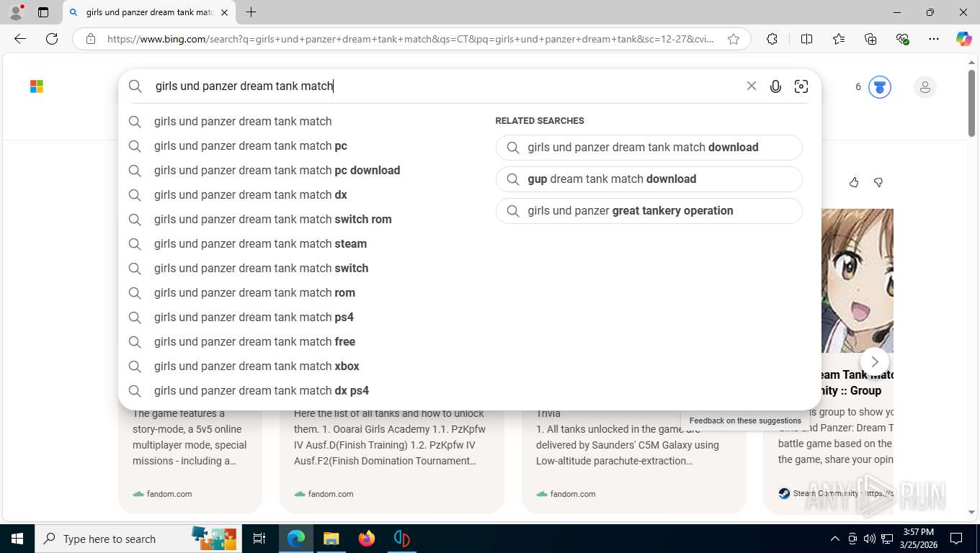The width and height of the screenshot is (980, 553).
Task: Show next carousel card arrow
Action: tap(874, 361)
